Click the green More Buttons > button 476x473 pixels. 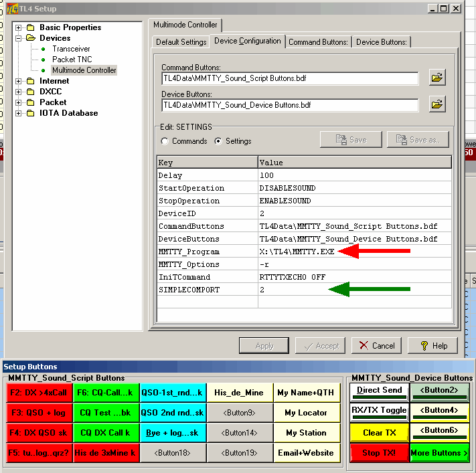click(x=439, y=453)
